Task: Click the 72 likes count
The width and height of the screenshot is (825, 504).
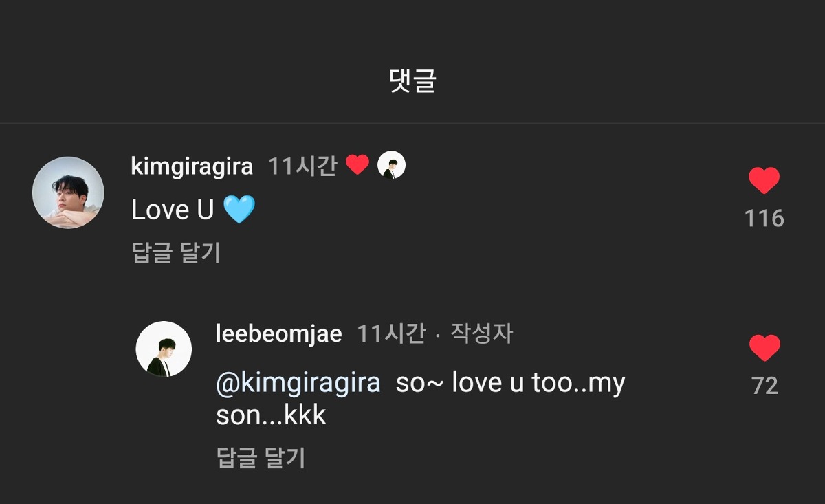Action: point(764,386)
